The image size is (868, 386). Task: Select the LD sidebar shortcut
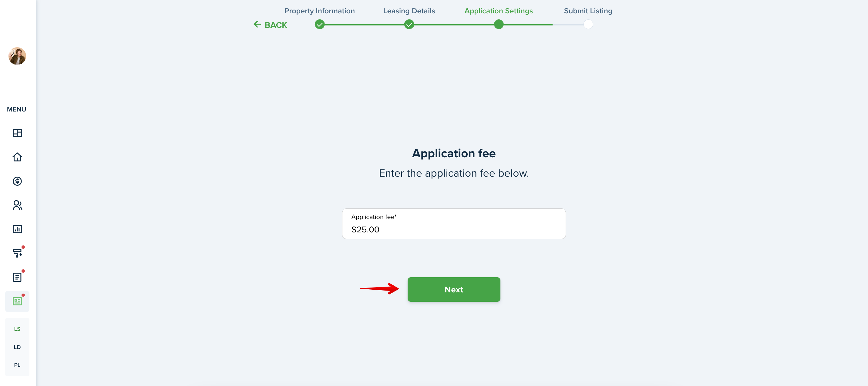17,347
